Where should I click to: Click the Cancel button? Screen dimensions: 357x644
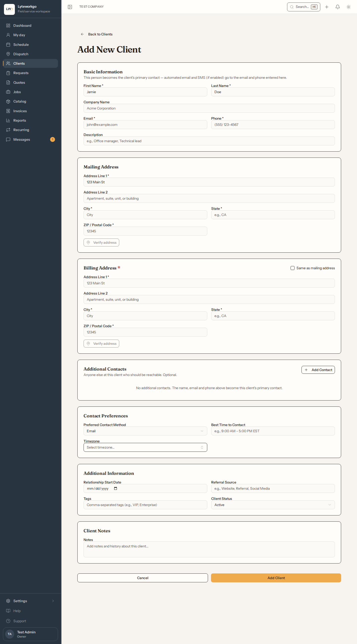(x=143, y=578)
